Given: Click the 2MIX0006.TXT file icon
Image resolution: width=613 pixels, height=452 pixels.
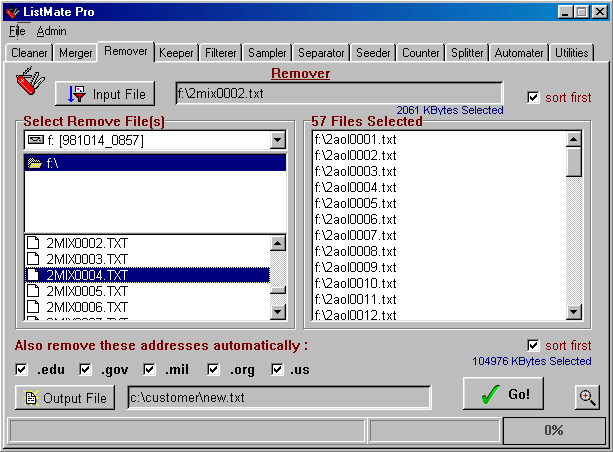Looking at the screenshot, I should click(32, 307).
